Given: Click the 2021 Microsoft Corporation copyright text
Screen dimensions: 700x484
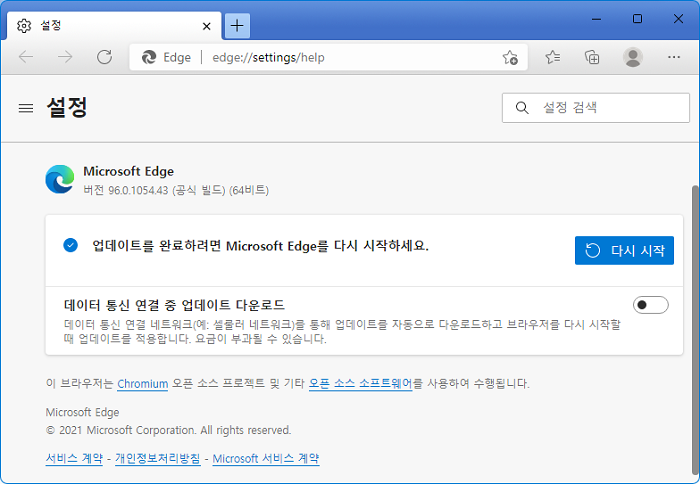Looking at the screenshot, I should [168, 430].
